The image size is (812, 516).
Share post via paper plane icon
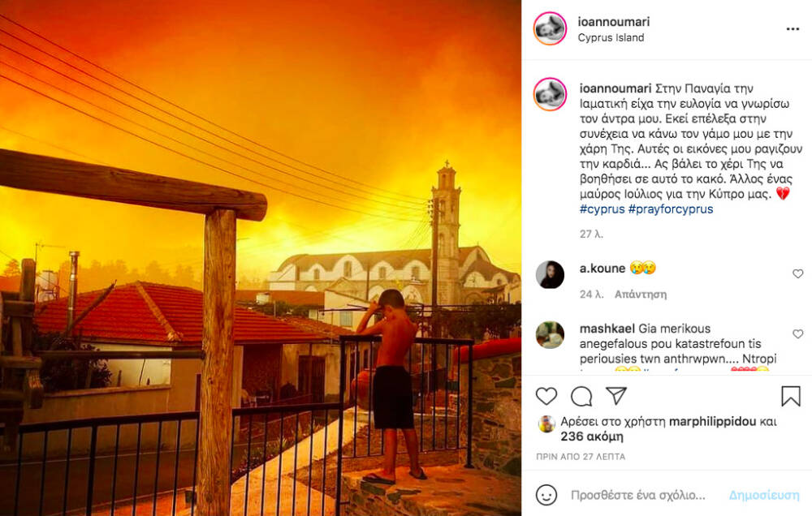616,396
